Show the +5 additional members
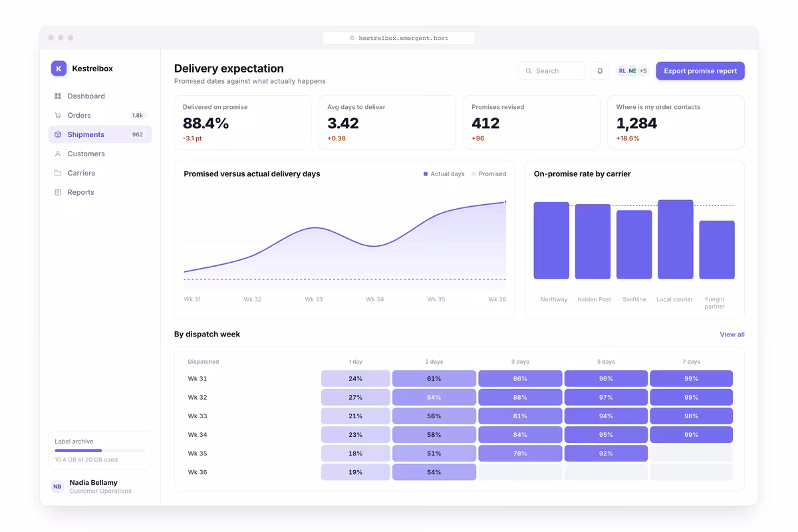Screen dimensions: 798x532 (x=643, y=70)
